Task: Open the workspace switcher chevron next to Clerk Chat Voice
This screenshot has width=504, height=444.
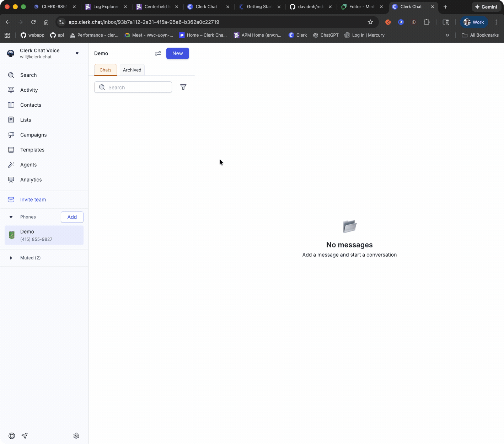Action: pos(77,53)
